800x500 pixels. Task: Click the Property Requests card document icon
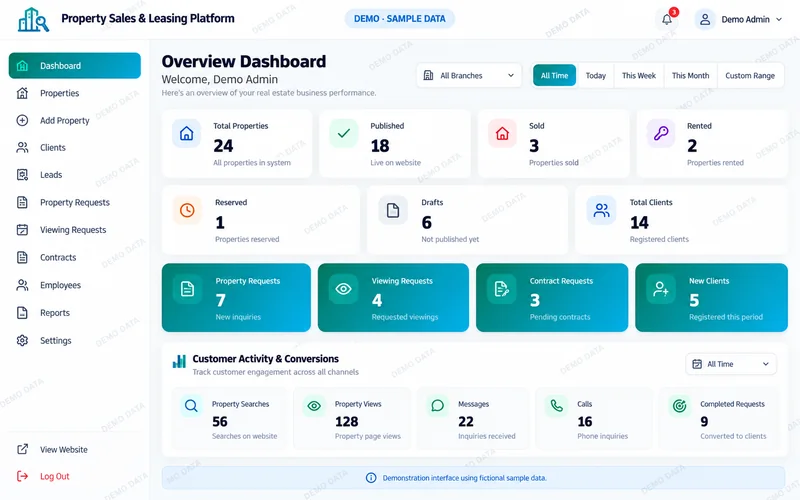[187, 289]
